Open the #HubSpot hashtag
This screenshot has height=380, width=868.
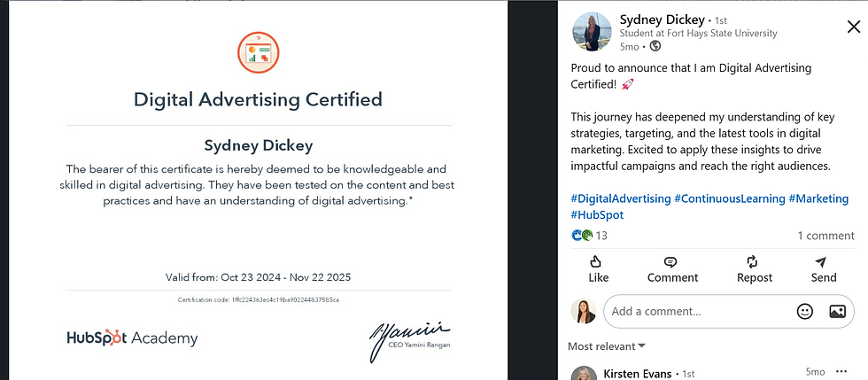(x=597, y=215)
